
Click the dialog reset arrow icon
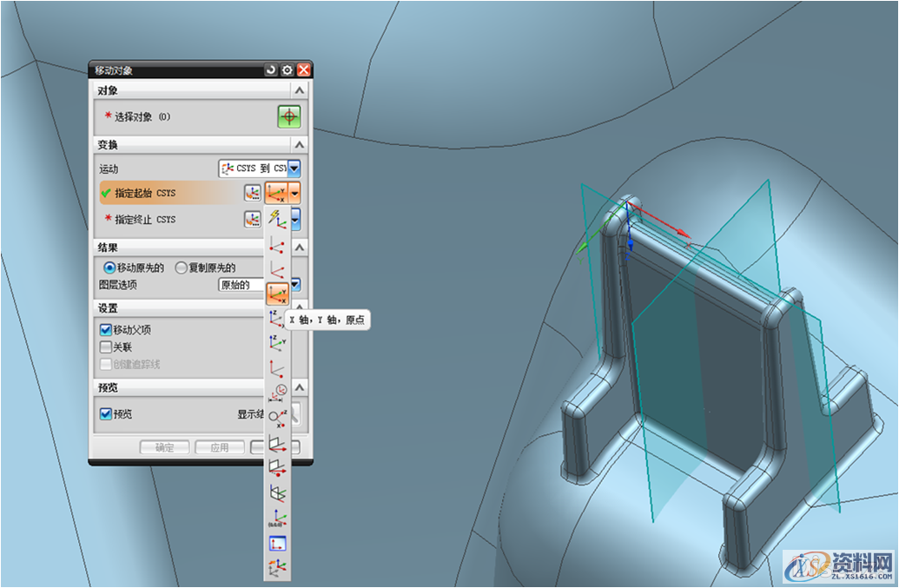271,69
